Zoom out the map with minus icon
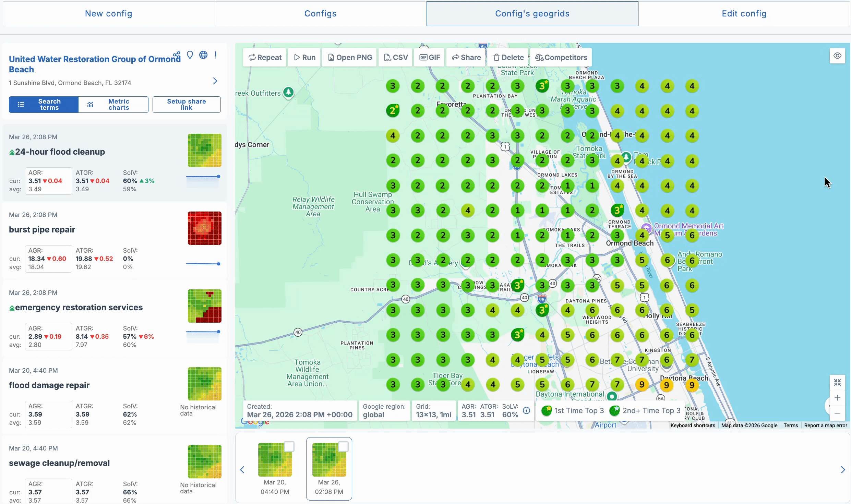Viewport: 851px width, 504px height. [x=837, y=413]
